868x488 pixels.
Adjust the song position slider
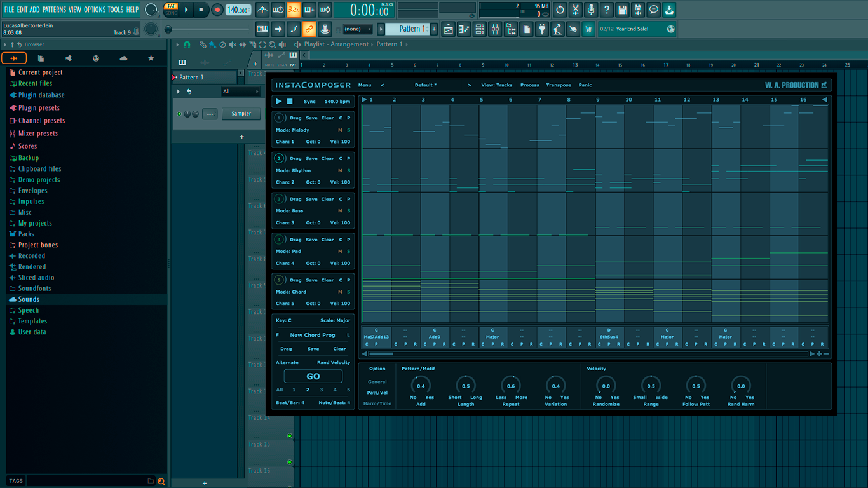pyautogui.click(x=208, y=29)
